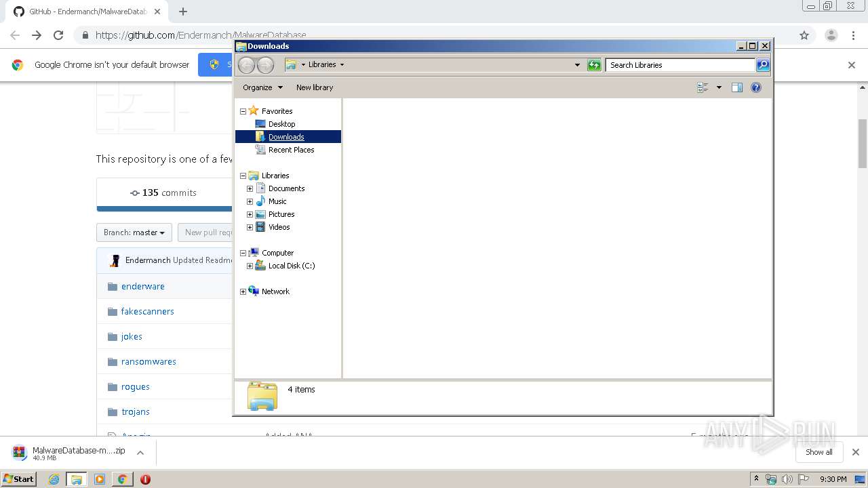The height and width of the screenshot is (488, 868).
Task: Click Chrome's back arrow
Action: [14, 35]
